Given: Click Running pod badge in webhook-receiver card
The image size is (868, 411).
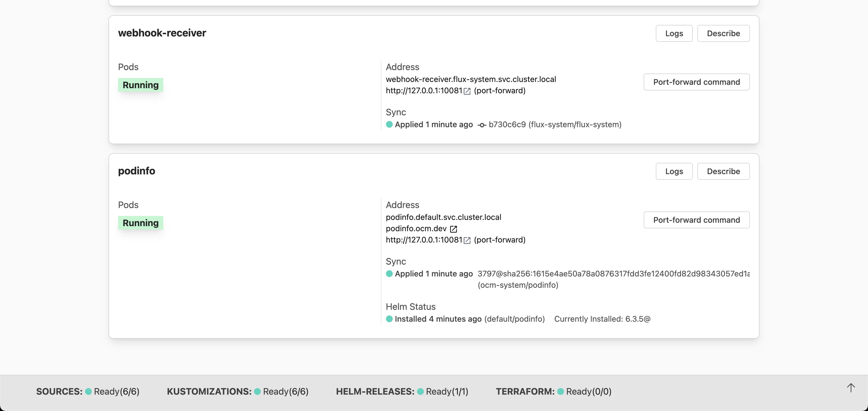Looking at the screenshot, I should pyautogui.click(x=140, y=85).
